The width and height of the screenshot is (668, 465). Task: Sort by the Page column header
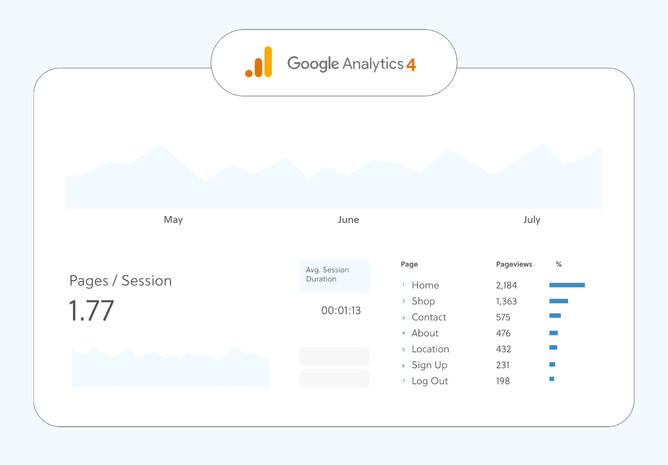tap(409, 264)
